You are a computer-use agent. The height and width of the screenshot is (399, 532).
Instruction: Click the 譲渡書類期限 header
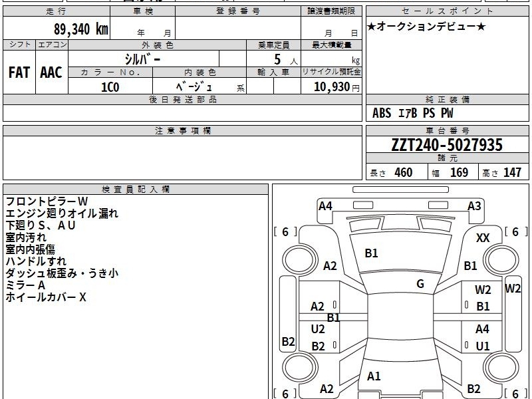click(331, 11)
